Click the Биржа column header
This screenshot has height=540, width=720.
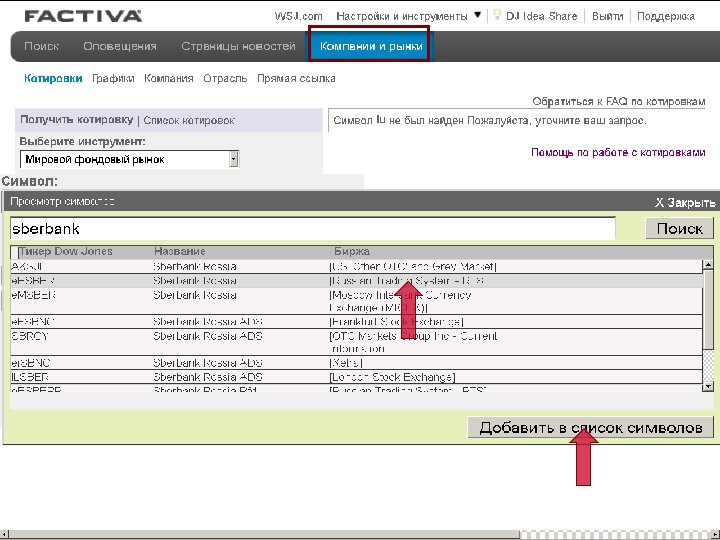point(352,252)
